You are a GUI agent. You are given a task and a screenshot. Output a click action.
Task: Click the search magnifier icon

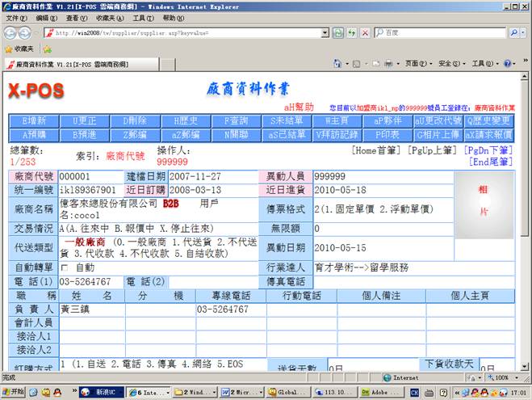[513, 33]
